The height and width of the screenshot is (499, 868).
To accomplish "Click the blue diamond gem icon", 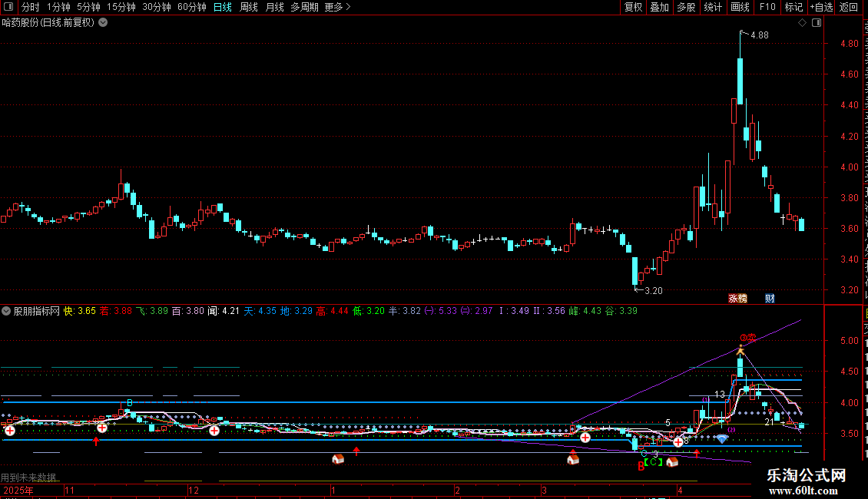I will (722, 439).
